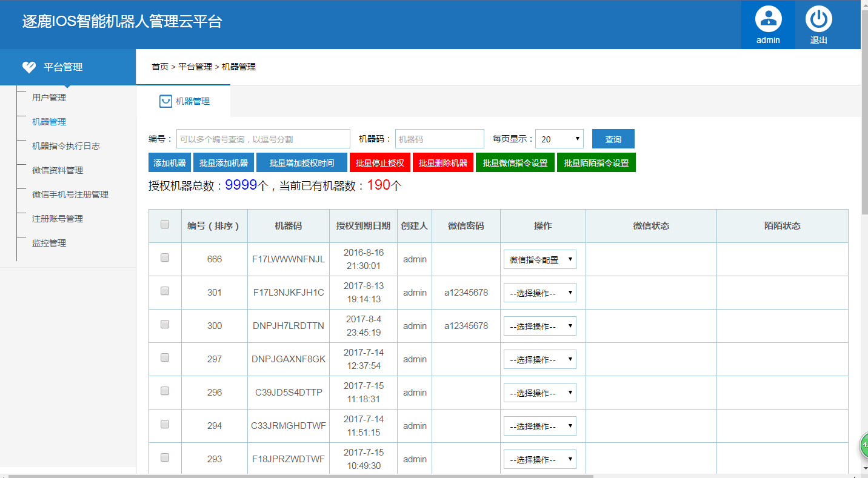Click the 首页 breadcrumb link

[160, 67]
